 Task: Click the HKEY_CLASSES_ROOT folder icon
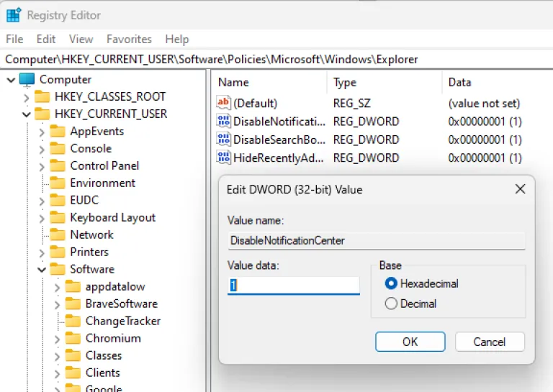click(42, 96)
